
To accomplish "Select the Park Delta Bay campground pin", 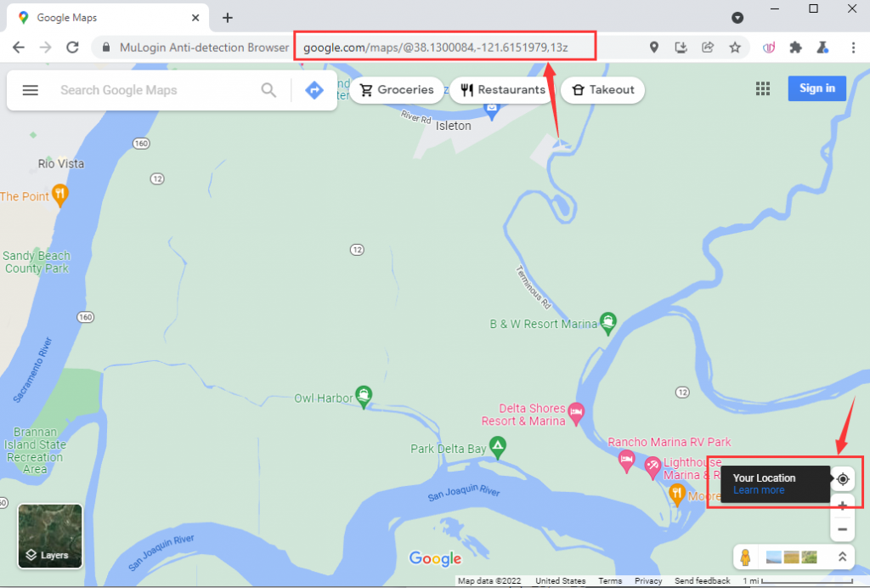I will click(x=498, y=447).
